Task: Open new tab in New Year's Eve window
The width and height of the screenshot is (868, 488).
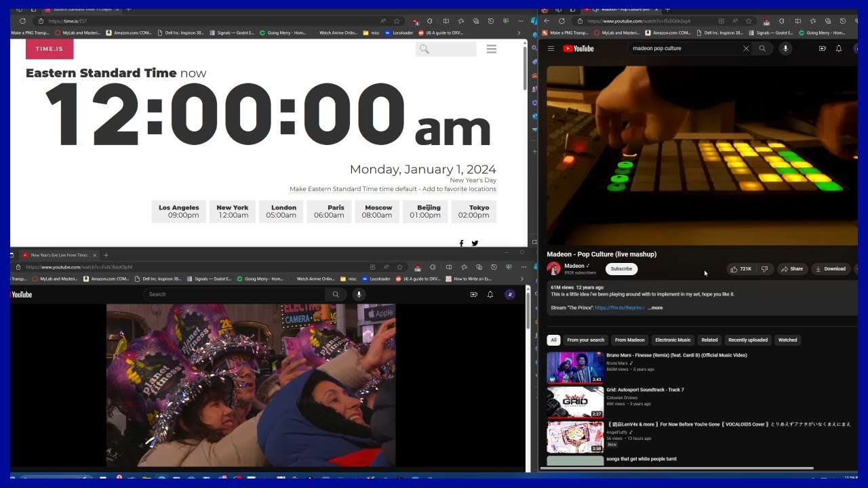Action: click(106, 256)
